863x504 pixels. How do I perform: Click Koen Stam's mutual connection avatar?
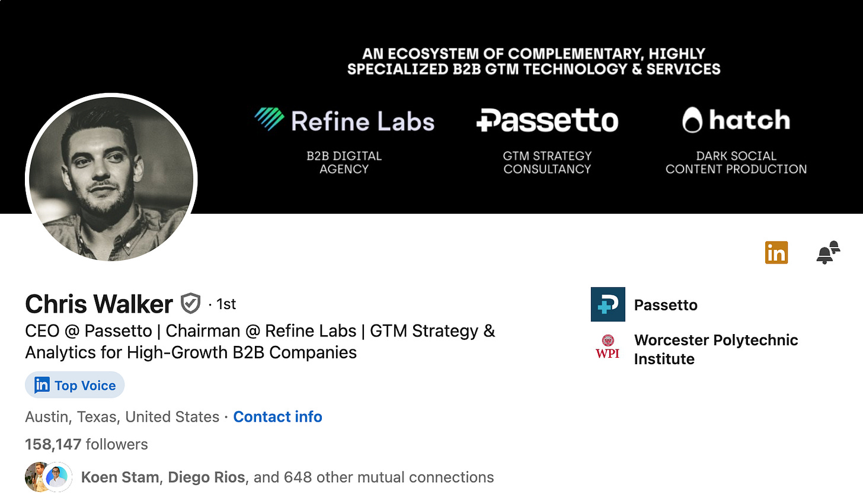pyautogui.click(x=35, y=477)
